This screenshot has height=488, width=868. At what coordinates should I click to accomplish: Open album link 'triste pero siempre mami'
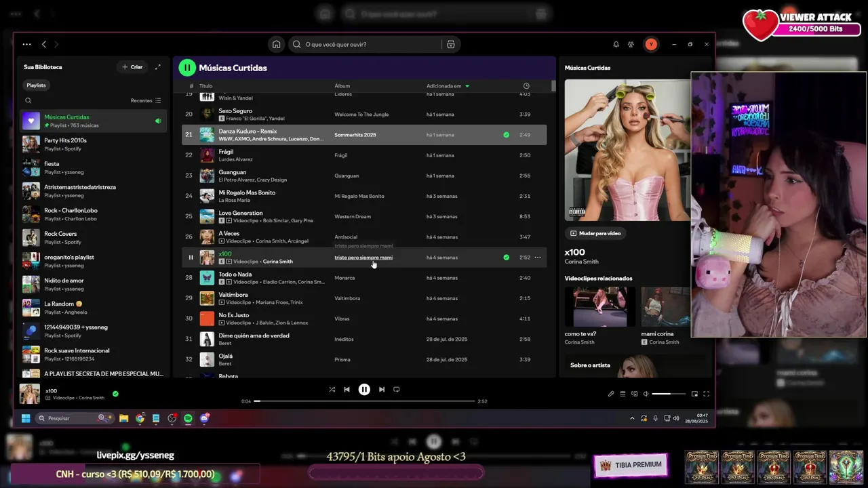click(x=363, y=258)
